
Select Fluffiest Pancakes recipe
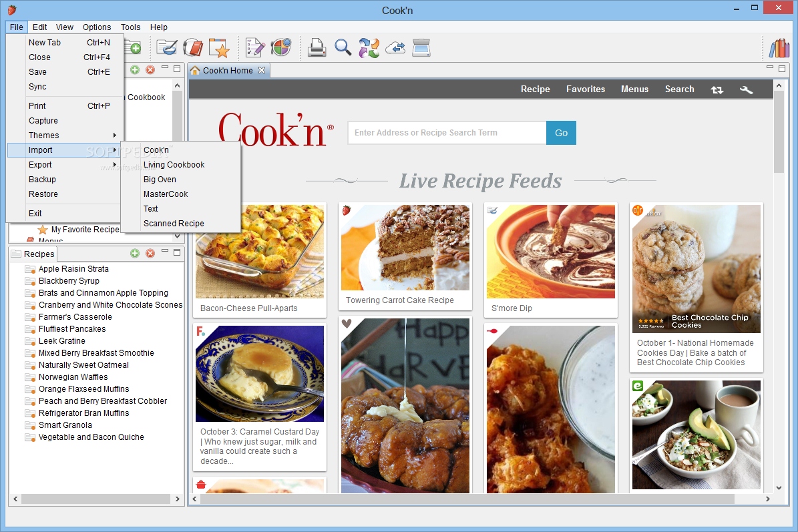click(71, 329)
